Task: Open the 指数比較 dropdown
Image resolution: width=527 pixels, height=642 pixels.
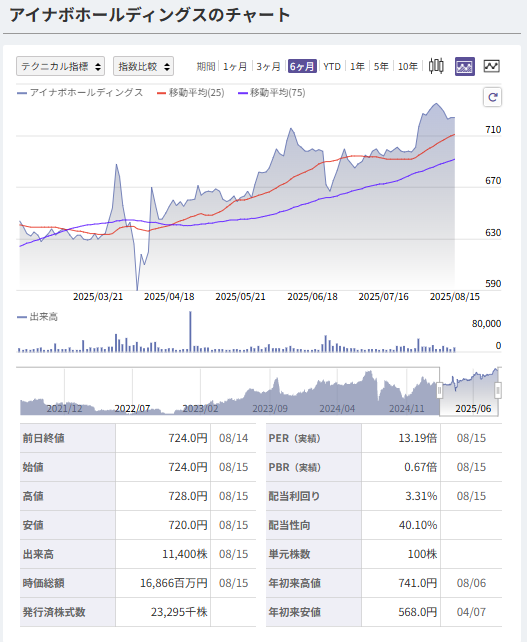Action: pyautogui.click(x=143, y=66)
